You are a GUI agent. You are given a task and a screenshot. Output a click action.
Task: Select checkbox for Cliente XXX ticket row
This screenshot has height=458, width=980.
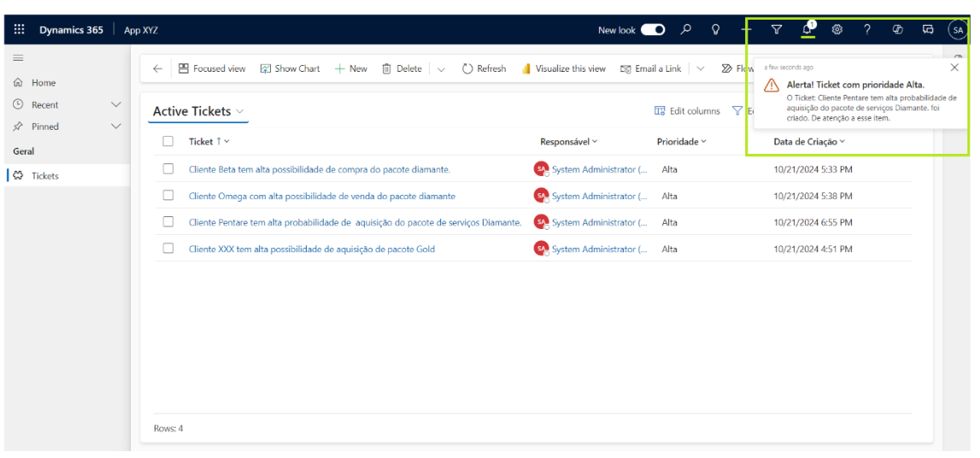168,249
